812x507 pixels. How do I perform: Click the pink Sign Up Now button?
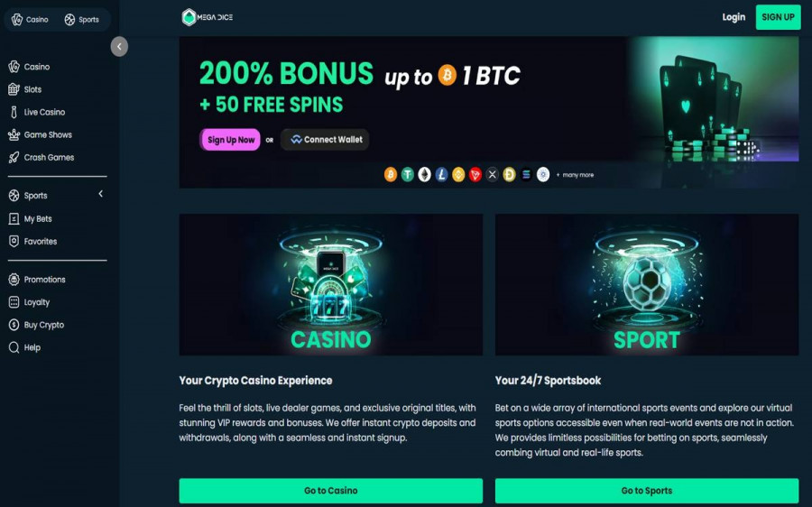click(230, 140)
